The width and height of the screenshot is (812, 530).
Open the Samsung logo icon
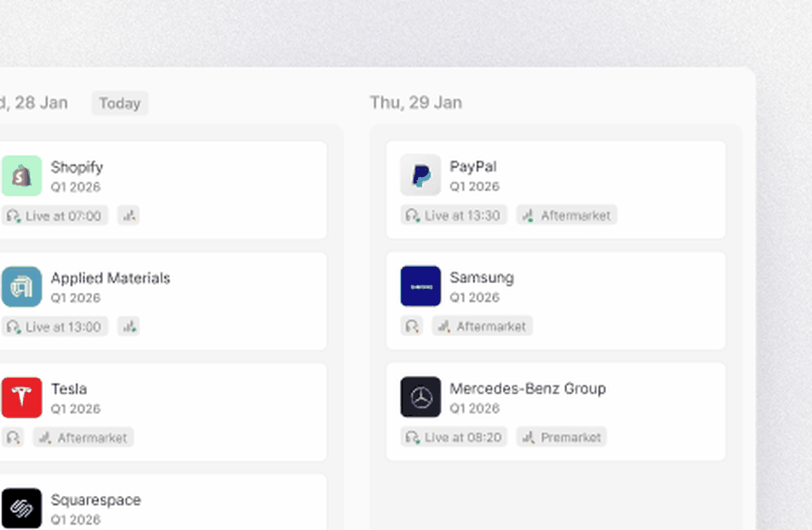[420, 286]
